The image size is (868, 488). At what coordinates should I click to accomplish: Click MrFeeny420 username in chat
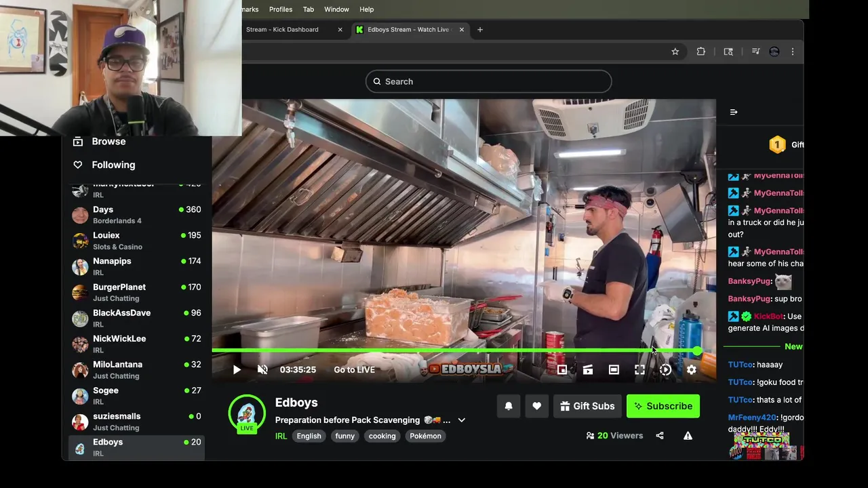752,418
